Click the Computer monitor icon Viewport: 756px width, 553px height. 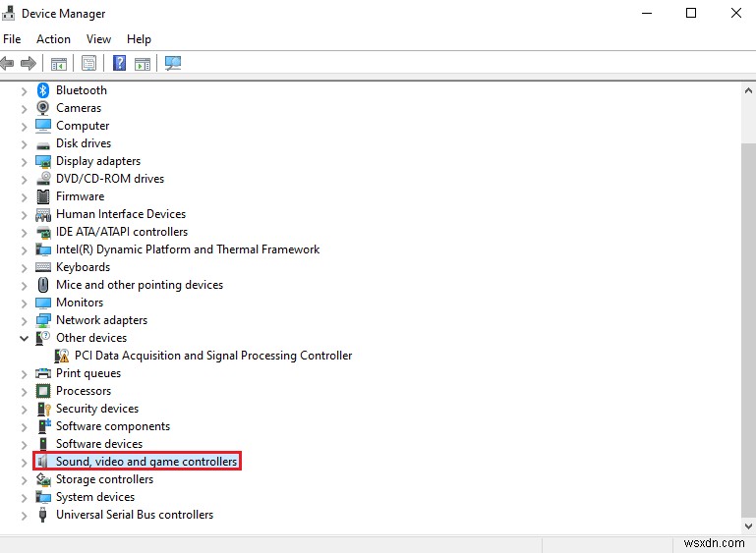pyautogui.click(x=43, y=126)
